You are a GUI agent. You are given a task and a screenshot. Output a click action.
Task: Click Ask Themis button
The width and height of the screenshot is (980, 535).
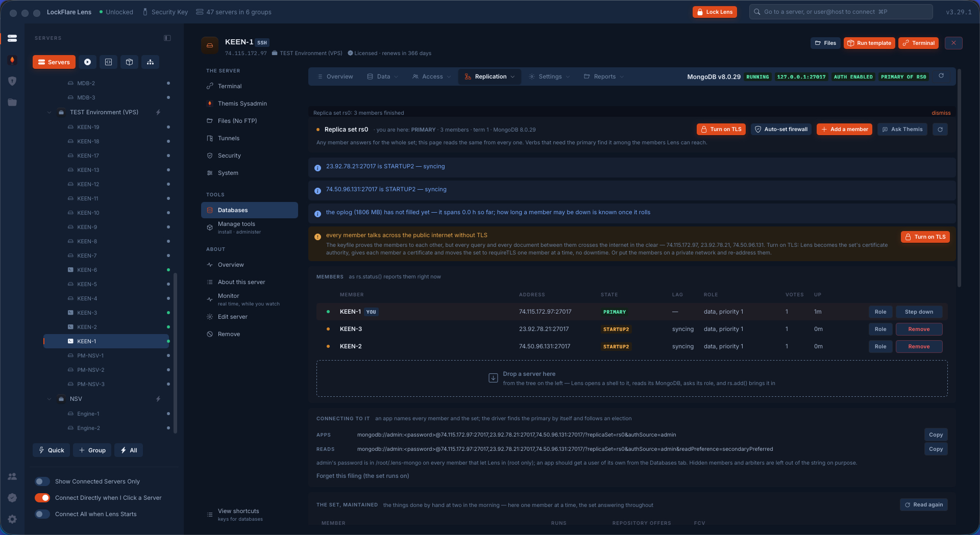(902, 130)
